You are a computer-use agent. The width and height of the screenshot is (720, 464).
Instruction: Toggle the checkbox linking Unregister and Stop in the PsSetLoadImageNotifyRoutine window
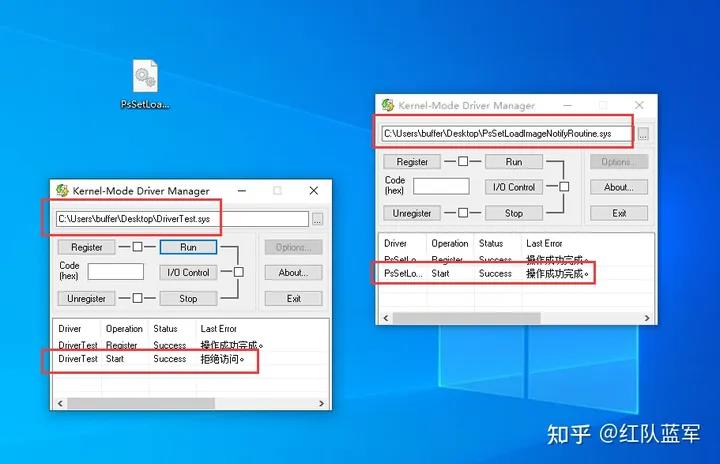[463, 213]
